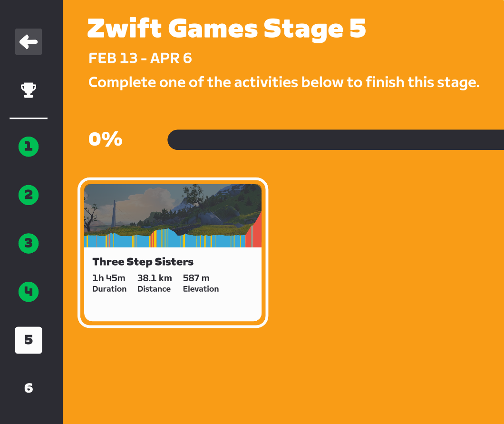The width and height of the screenshot is (504, 424).
Task: Select the completed stage 2 badge
Action: tap(29, 195)
